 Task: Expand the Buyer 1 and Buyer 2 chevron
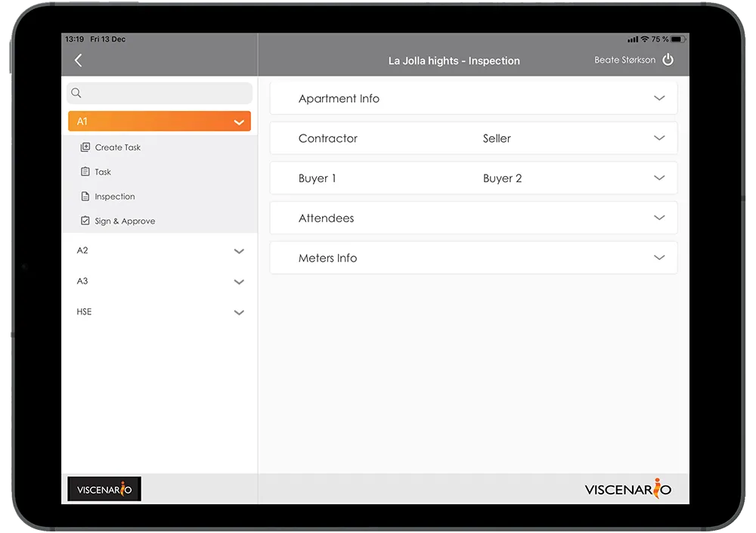659,178
